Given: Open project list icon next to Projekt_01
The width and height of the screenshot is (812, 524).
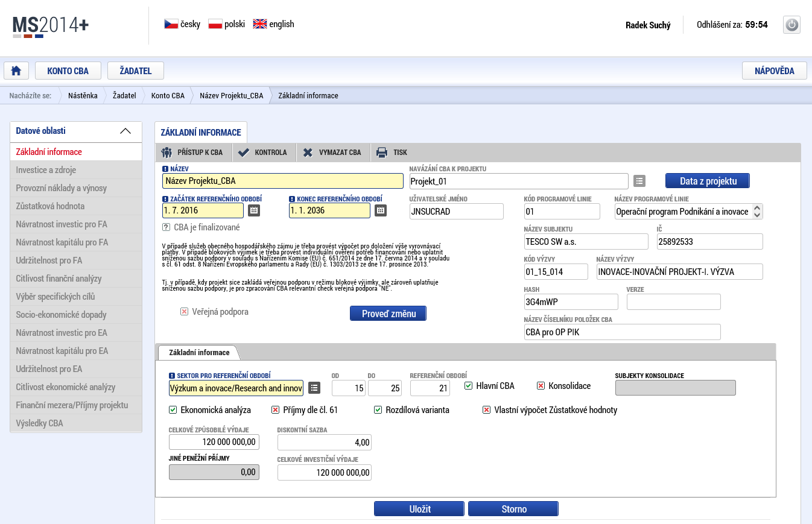Looking at the screenshot, I should 639,180.
